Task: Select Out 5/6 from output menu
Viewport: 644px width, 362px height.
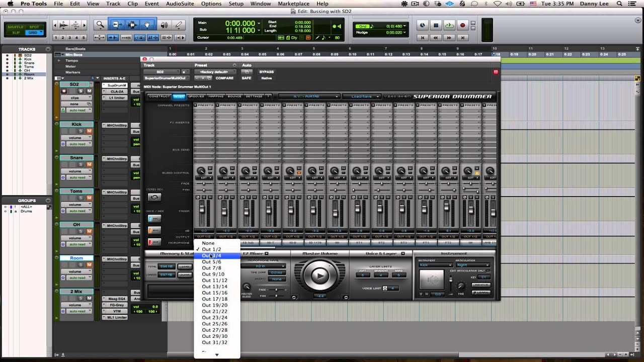Action: point(217,261)
